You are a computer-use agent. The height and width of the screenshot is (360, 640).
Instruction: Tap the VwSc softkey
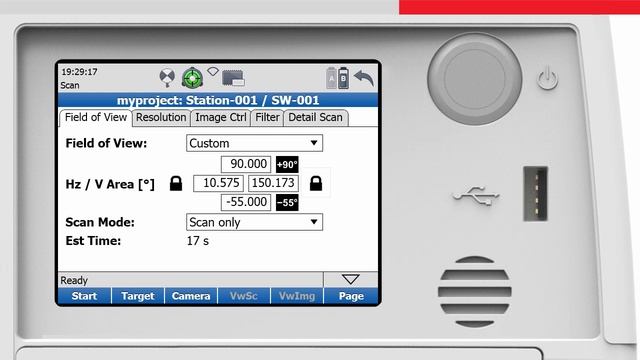[x=244, y=296]
